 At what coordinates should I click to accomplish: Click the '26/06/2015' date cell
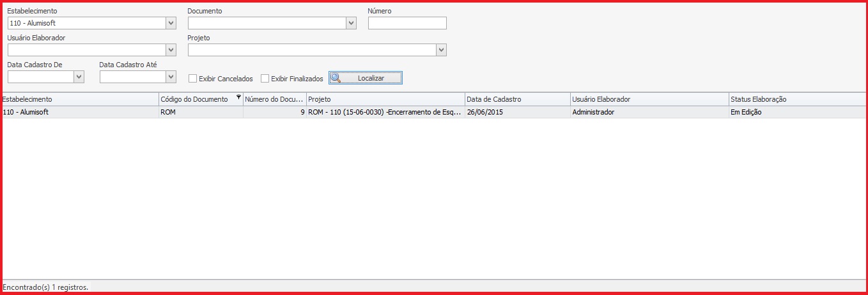518,112
